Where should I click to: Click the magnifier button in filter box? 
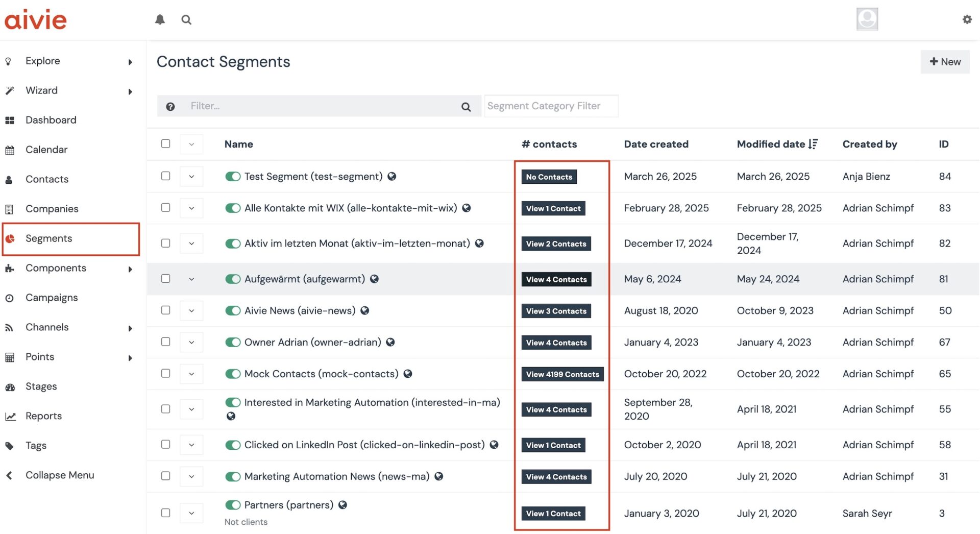click(465, 106)
